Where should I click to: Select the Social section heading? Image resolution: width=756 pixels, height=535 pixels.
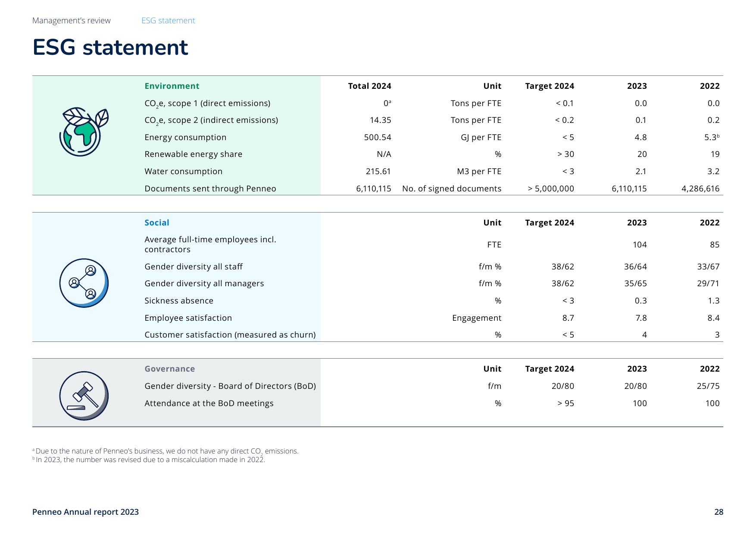tap(157, 222)
